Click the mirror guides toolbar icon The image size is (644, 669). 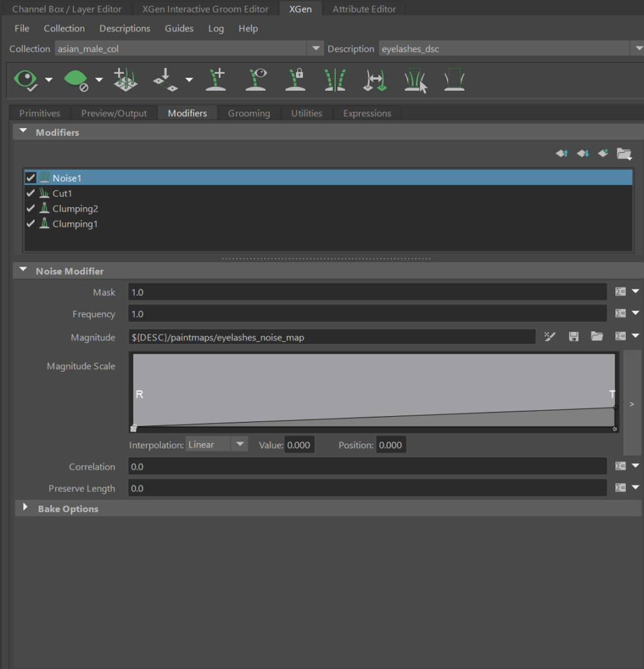click(335, 80)
